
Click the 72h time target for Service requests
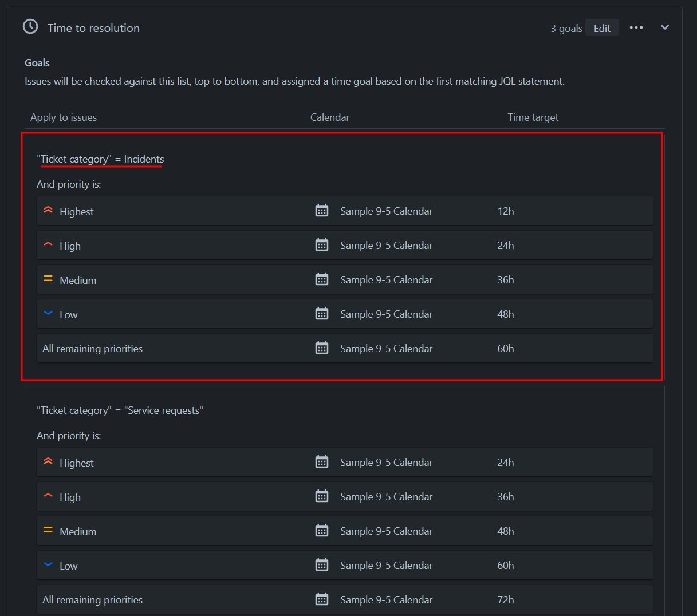[505, 600]
